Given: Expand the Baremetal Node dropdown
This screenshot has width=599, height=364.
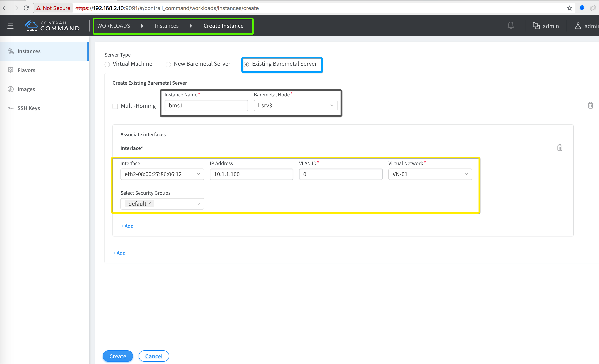Looking at the screenshot, I should click(295, 105).
